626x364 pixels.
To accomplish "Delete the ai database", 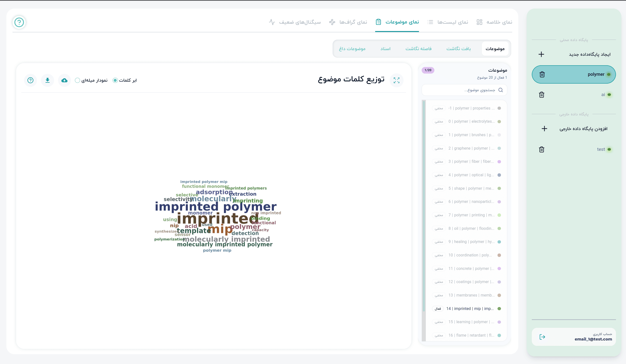I will tap(542, 95).
